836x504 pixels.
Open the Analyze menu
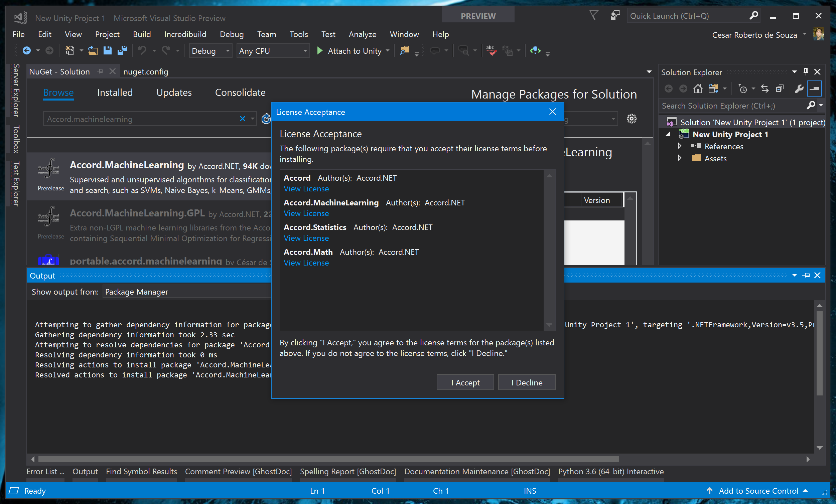point(362,34)
